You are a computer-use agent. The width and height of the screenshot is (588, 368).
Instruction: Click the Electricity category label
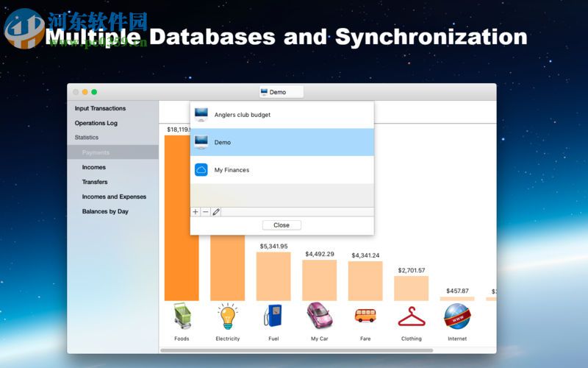click(228, 339)
